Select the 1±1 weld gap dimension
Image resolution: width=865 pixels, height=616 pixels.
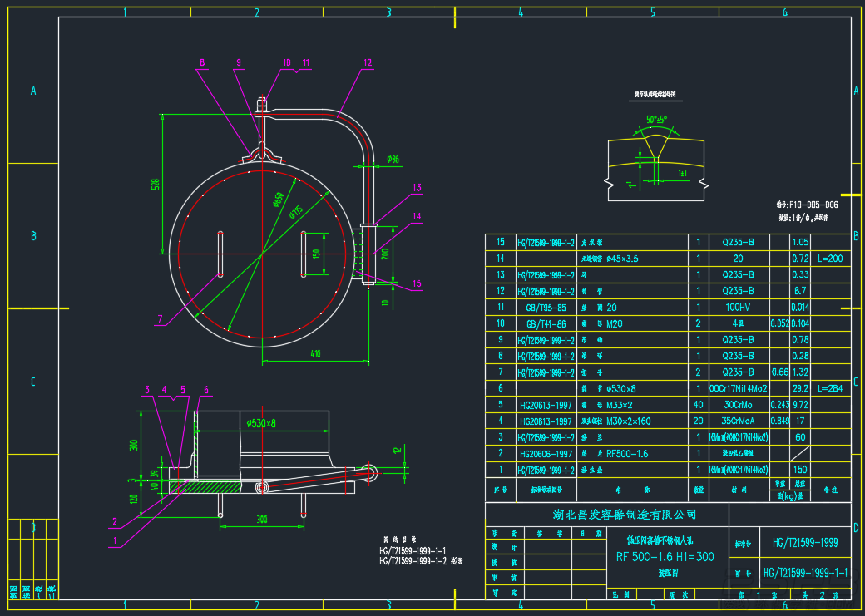[x=682, y=173]
